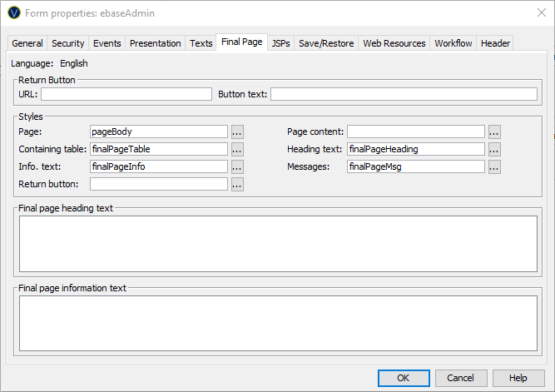Open style picker for Containing table
The width and height of the screenshot is (555, 392).
[x=237, y=149]
